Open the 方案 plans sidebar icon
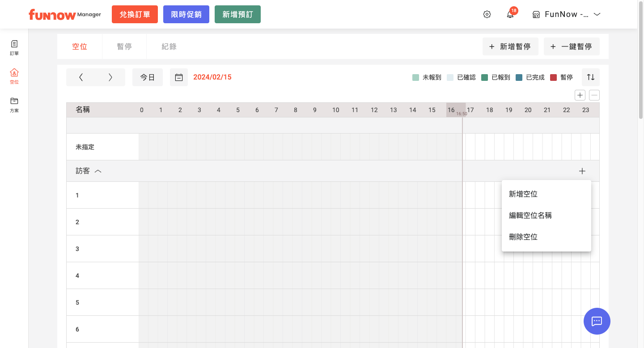Screen dimensions: 644x348 (14, 105)
